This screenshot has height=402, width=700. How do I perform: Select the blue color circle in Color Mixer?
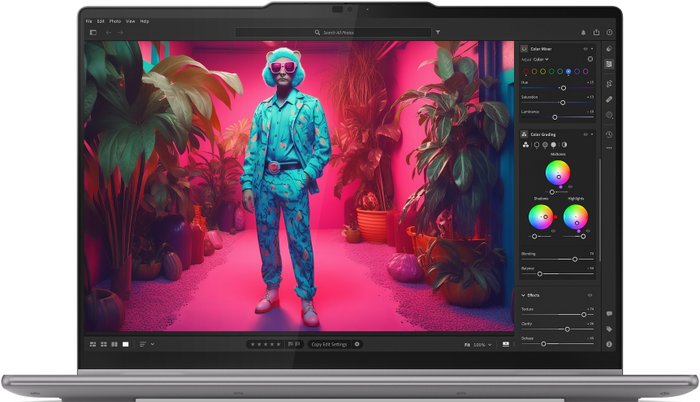coord(569,71)
